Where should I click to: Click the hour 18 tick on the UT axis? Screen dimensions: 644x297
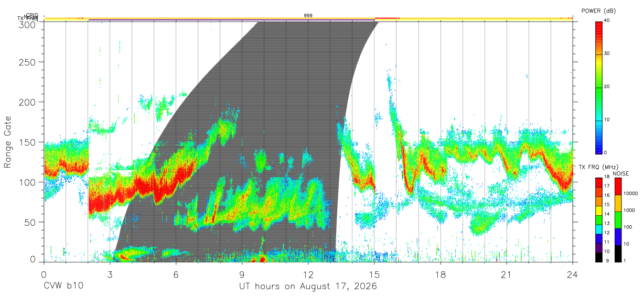click(x=441, y=274)
